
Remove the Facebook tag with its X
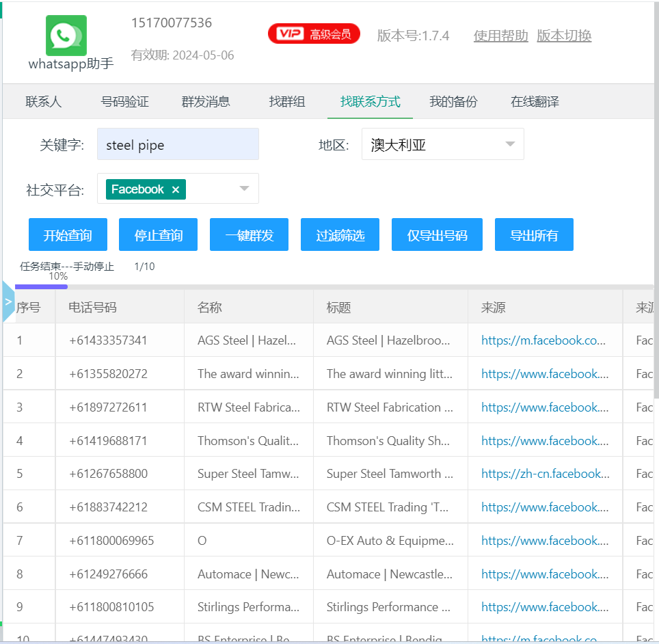pos(176,189)
